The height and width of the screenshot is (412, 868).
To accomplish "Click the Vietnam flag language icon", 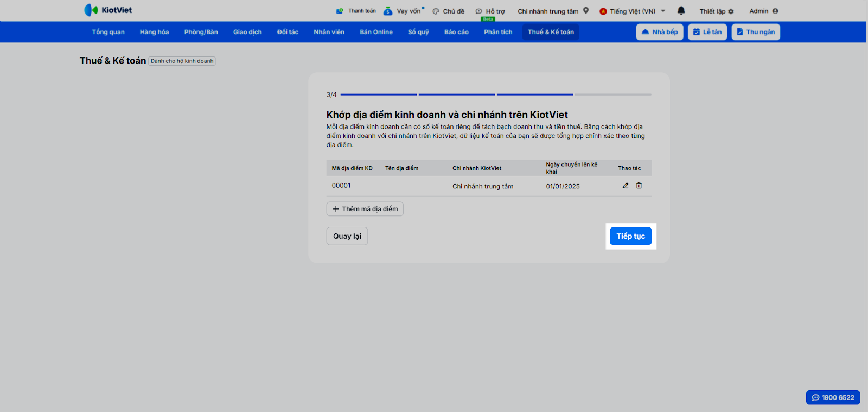I will pos(603,11).
